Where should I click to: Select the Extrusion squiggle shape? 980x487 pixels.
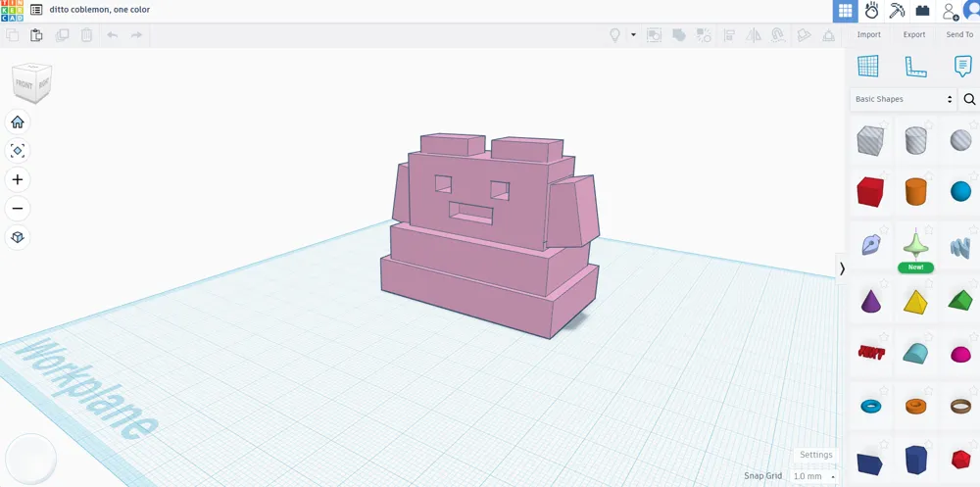[960, 248]
